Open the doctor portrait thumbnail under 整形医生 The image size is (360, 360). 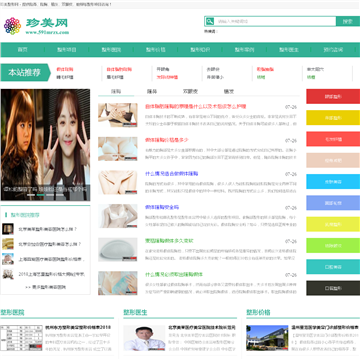pyautogui.click(x=144, y=338)
